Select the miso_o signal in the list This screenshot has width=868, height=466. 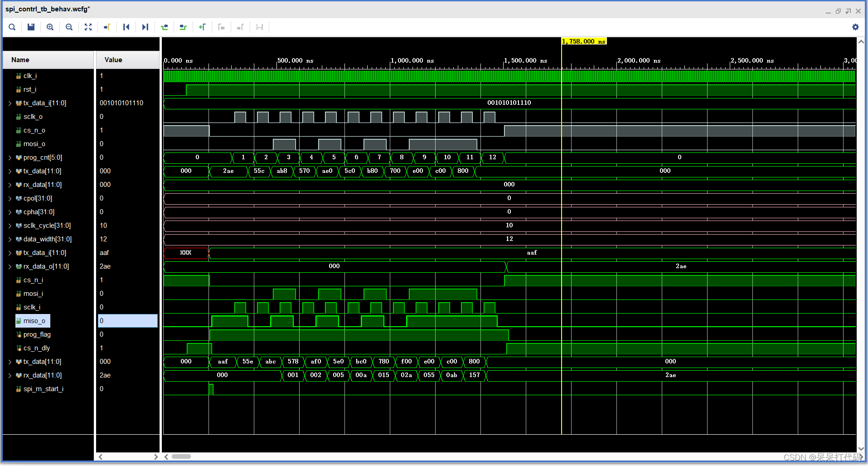click(x=32, y=321)
